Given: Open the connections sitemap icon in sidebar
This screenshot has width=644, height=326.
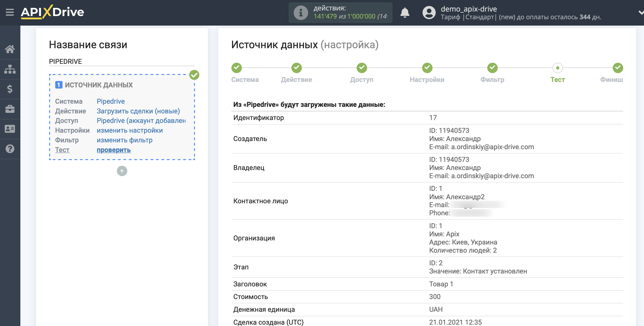Looking at the screenshot, I should pyautogui.click(x=10, y=69).
